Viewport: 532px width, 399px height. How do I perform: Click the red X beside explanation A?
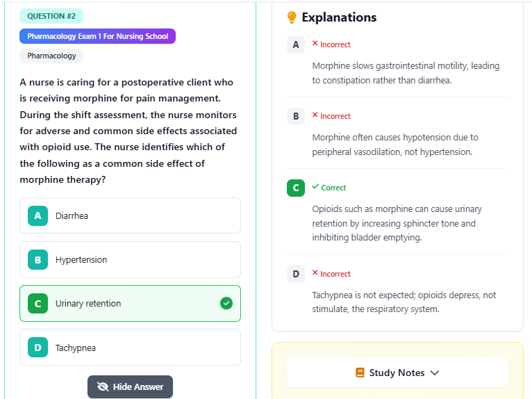(x=315, y=44)
